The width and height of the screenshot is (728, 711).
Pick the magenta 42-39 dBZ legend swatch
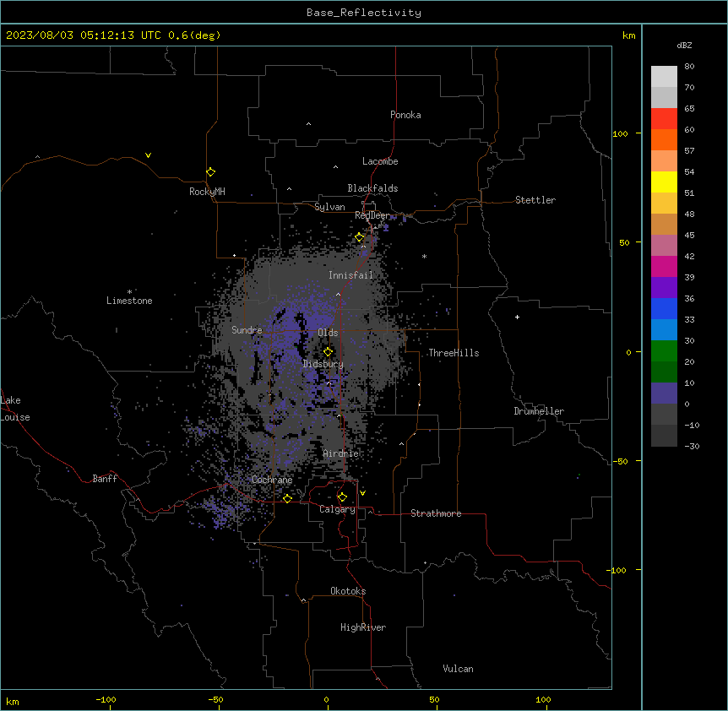click(x=664, y=266)
